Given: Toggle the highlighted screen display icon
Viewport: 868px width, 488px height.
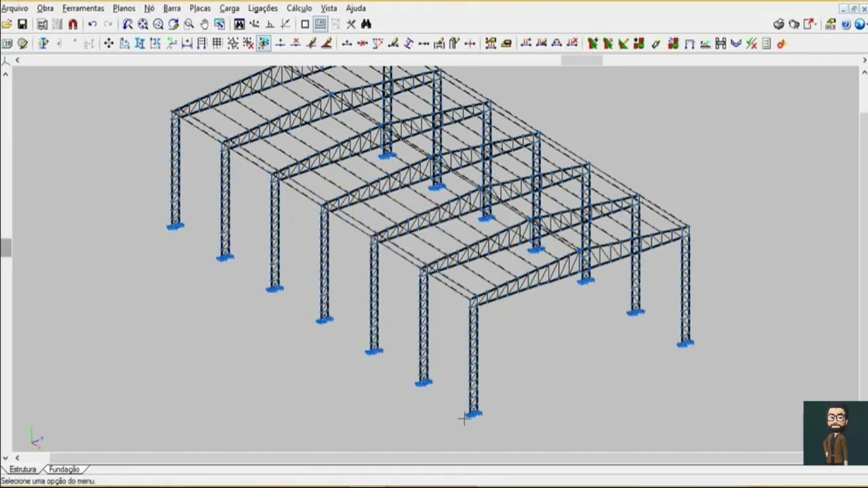Looking at the screenshot, I should point(320,24).
